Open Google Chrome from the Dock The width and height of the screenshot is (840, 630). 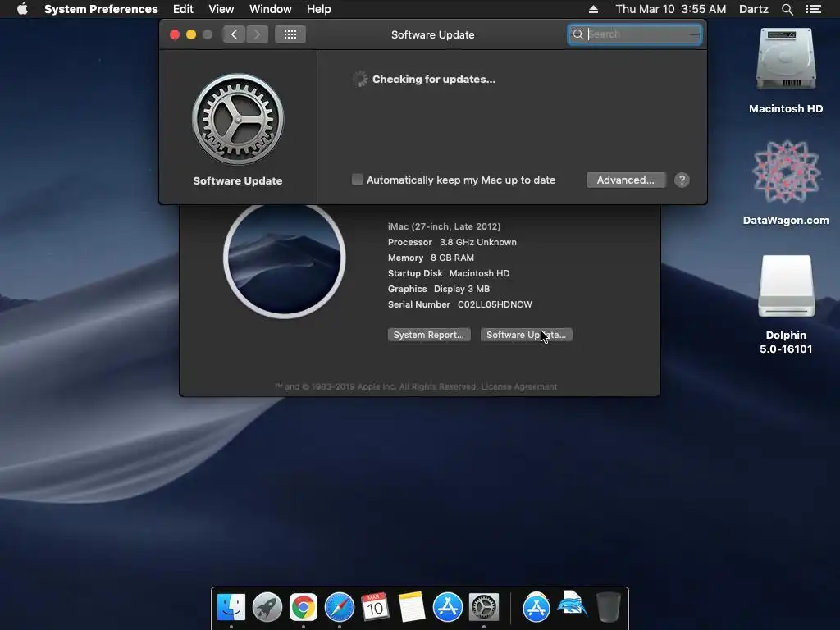304,607
